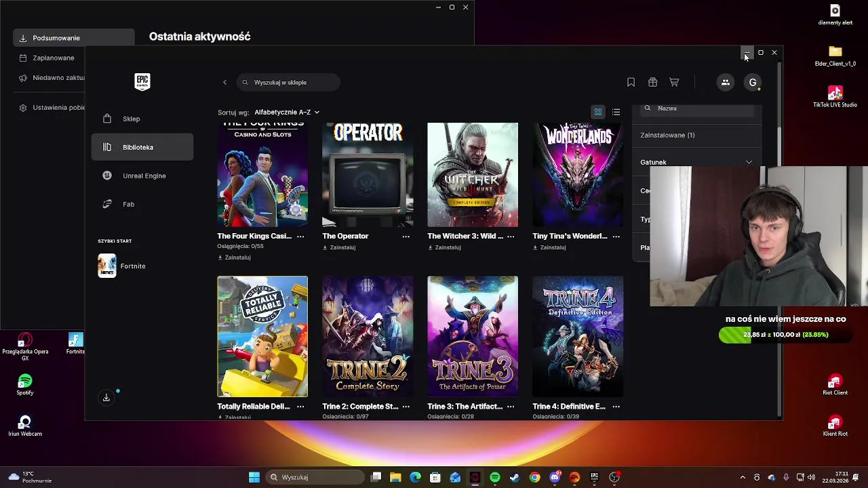Image resolution: width=868 pixels, height=488 pixels.
Task: Switch library to list view
Action: pyautogui.click(x=616, y=112)
